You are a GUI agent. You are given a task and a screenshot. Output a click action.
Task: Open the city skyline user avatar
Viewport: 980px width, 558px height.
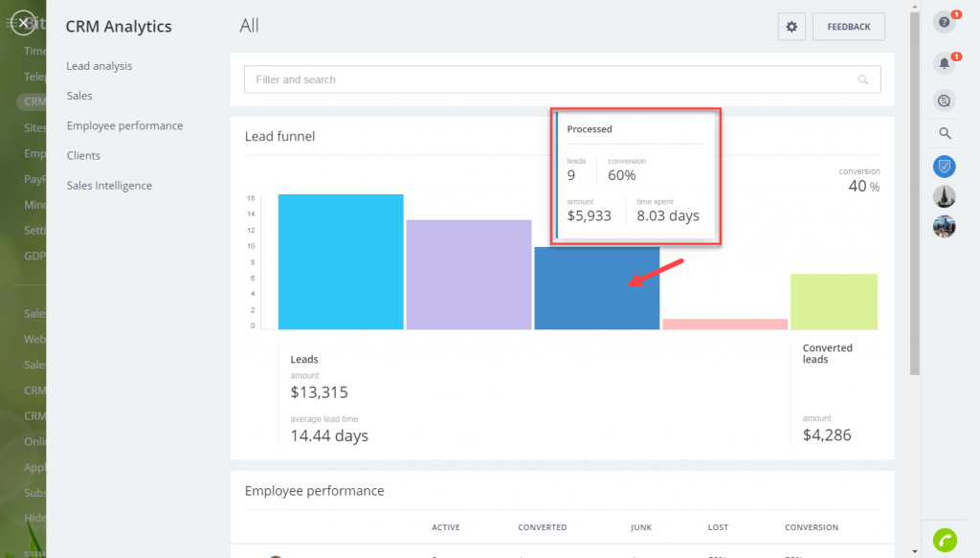pos(945,226)
